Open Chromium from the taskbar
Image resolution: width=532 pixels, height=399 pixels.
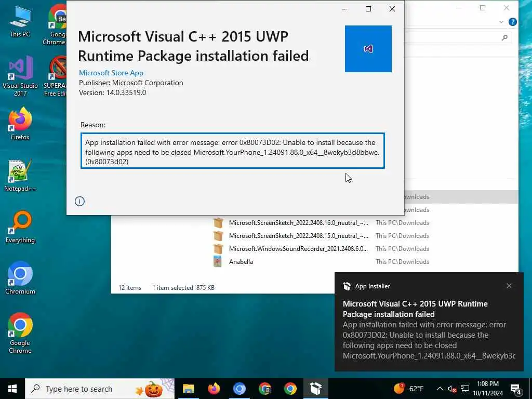point(239,389)
